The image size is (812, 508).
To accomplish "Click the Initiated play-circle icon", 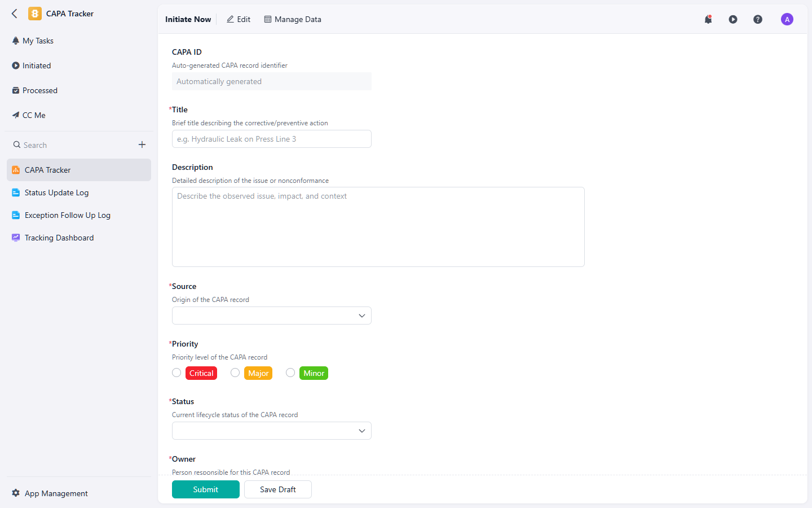I will point(16,65).
